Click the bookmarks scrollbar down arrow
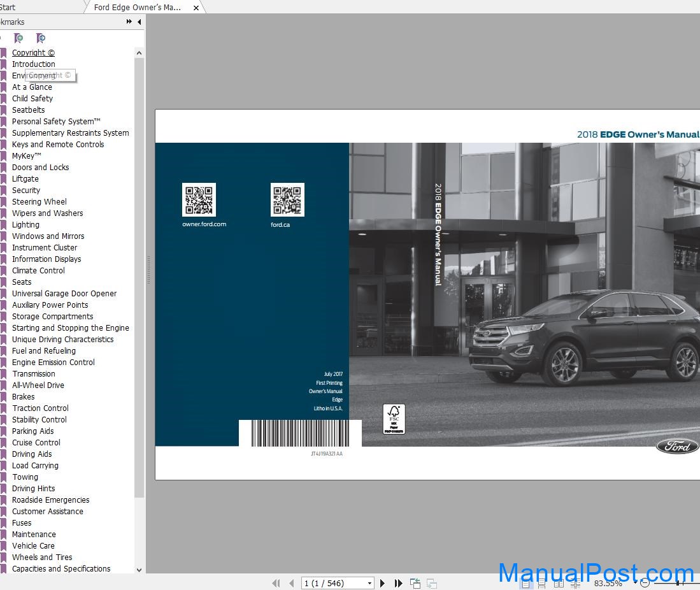The height and width of the screenshot is (590, 700). tap(139, 570)
